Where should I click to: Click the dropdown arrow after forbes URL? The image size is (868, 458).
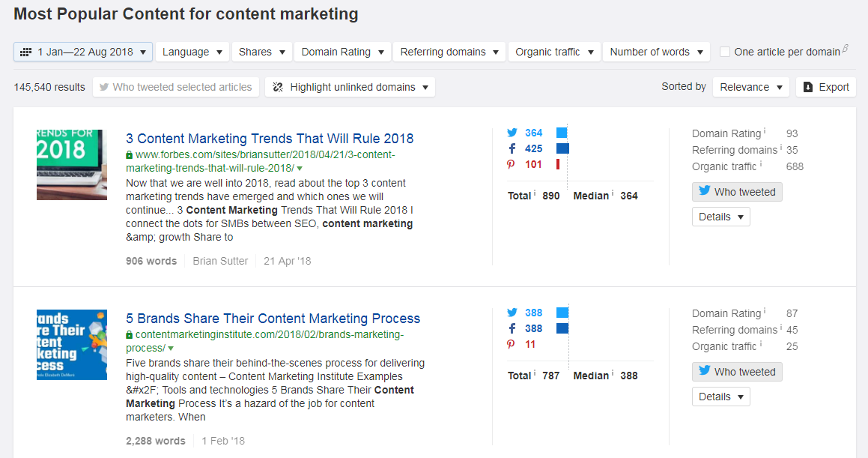pyautogui.click(x=300, y=169)
